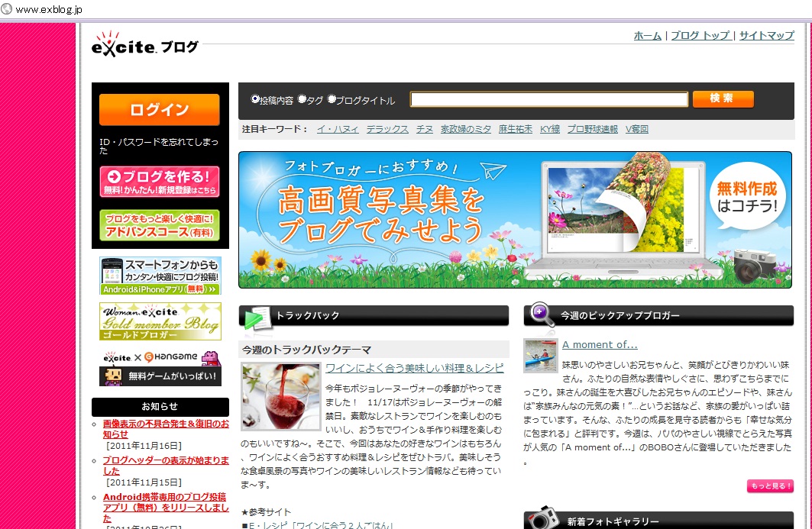Click keyword KY線
This screenshot has height=529, width=812.
click(550, 129)
